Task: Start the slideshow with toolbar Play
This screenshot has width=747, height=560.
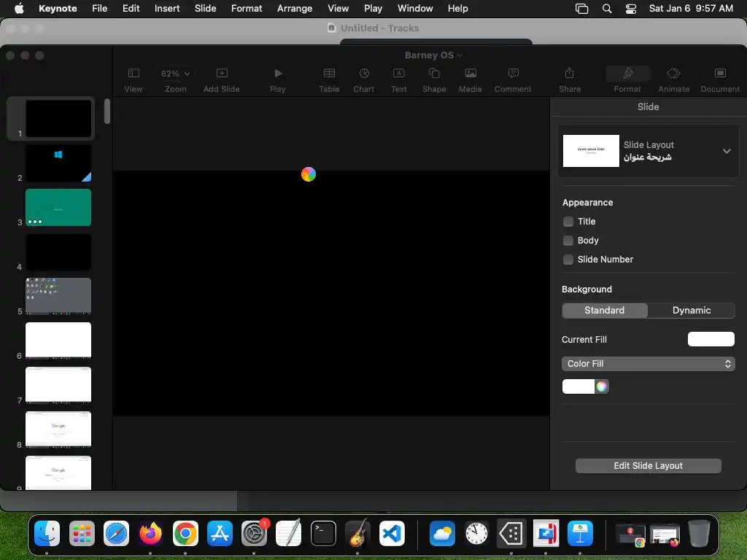Action: (278, 74)
